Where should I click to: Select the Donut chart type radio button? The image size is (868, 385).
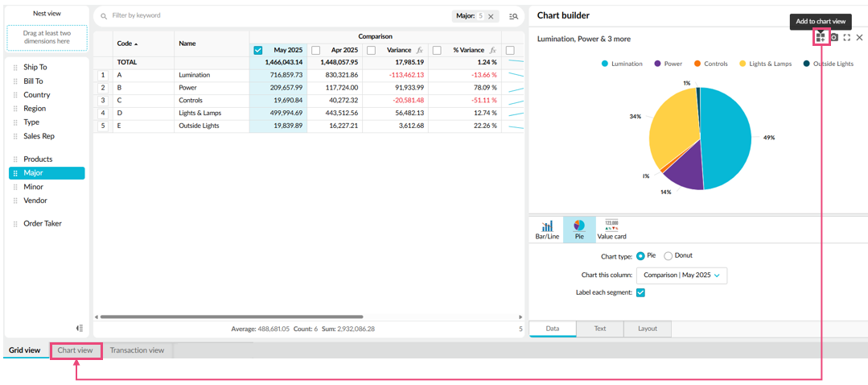[x=668, y=255]
